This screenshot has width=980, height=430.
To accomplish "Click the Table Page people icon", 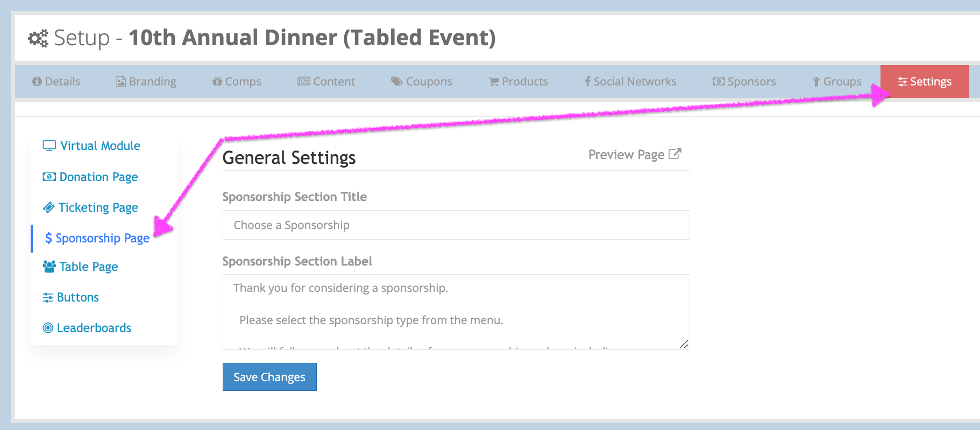I will [x=49, y=267].
